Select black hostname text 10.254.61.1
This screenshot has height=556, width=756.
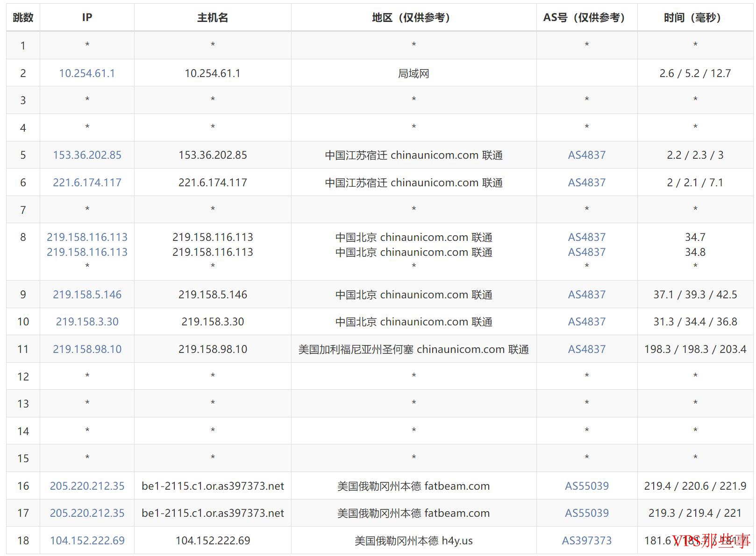click(x=213, y=73)
